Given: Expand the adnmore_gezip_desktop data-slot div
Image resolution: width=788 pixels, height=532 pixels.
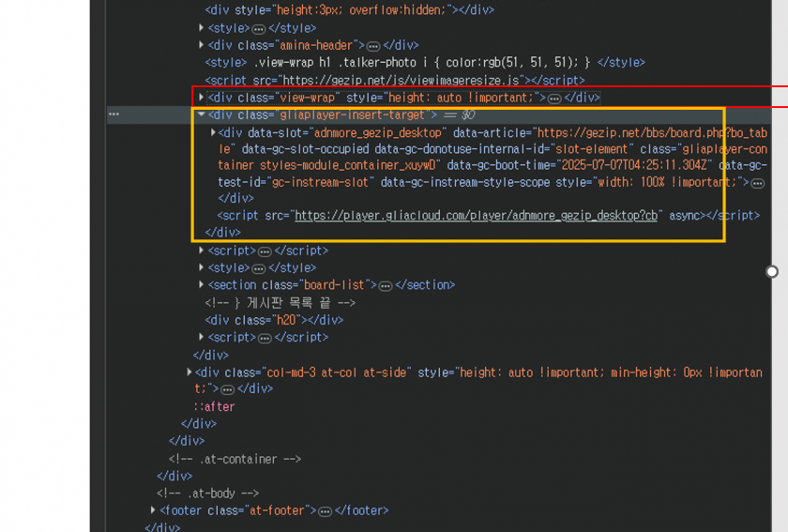Looking at the screenshot, I should point(213,132).
